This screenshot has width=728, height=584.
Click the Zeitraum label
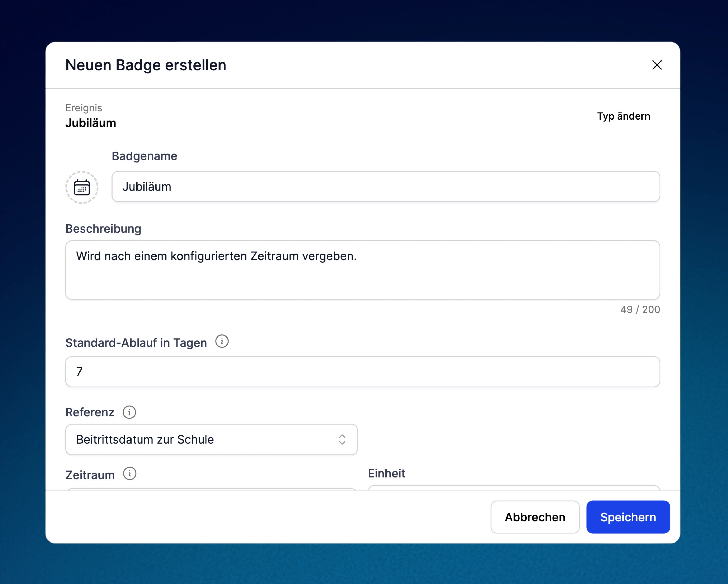tap(90, 475)
